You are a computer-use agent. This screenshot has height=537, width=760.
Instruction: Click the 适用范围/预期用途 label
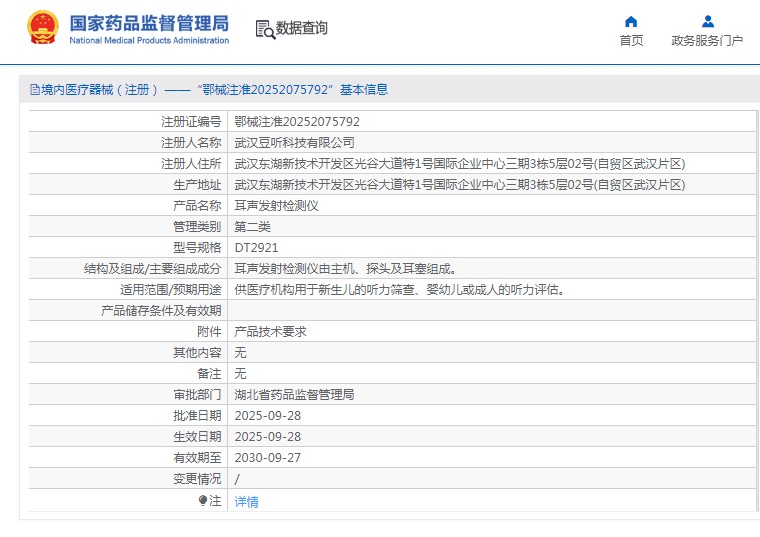click(171, 290)
